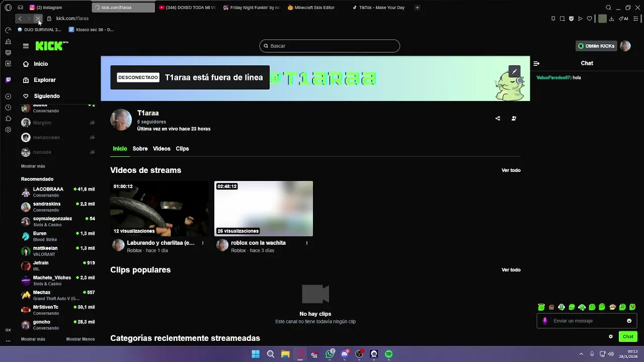Switch to the Sobre tab

pos(140,149)
